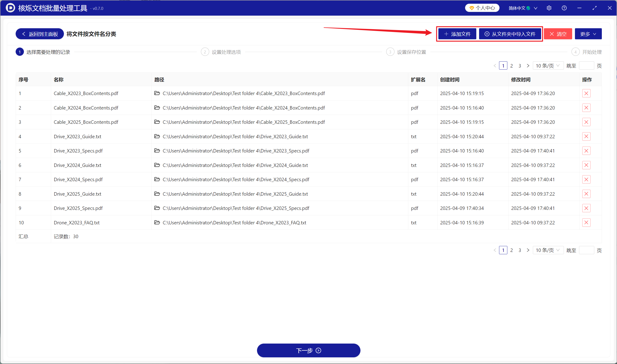Click 返回到主面板 back button
The width and height of the screenshot is (617, 364).
tap(40, 34)
